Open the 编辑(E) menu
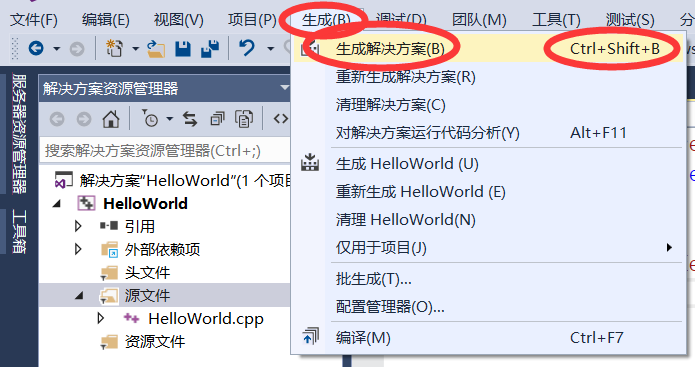Viewport: 695px width, 367px height. (105, 20)
